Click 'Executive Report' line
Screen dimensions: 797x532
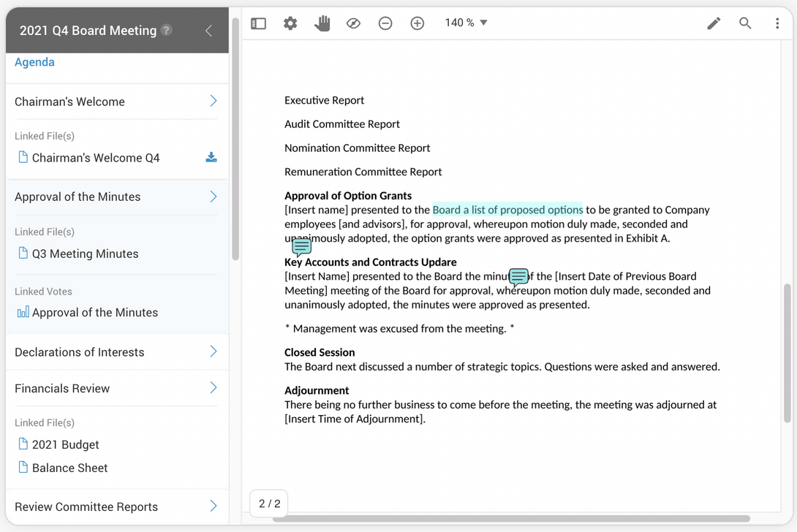(325, 101)
